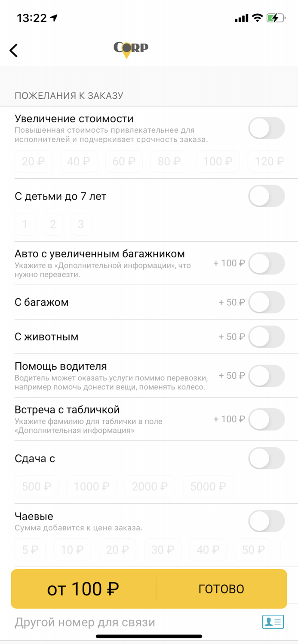Tap the CORP logo in the header
Screen dimensions: 298x644
pyautogui.click(x=130, y=49)
